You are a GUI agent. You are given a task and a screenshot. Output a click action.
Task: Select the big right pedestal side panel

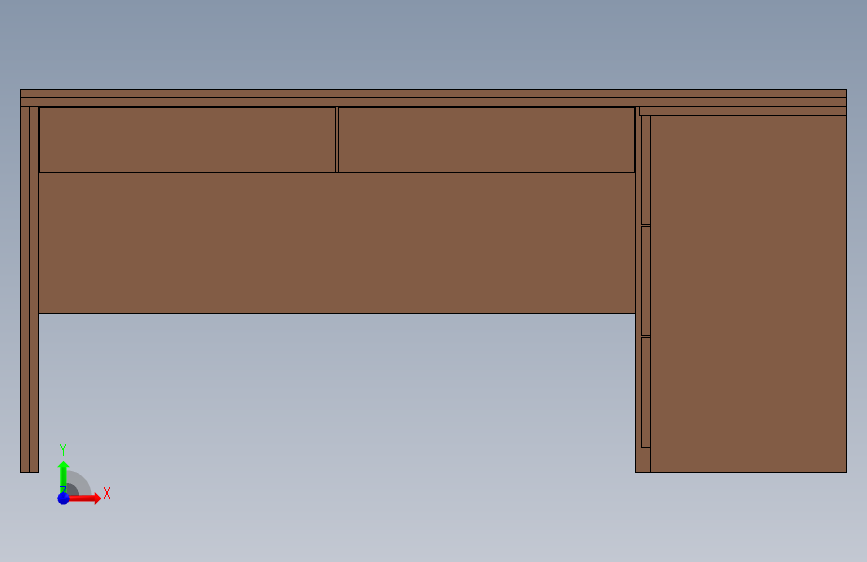coord(748,294)
